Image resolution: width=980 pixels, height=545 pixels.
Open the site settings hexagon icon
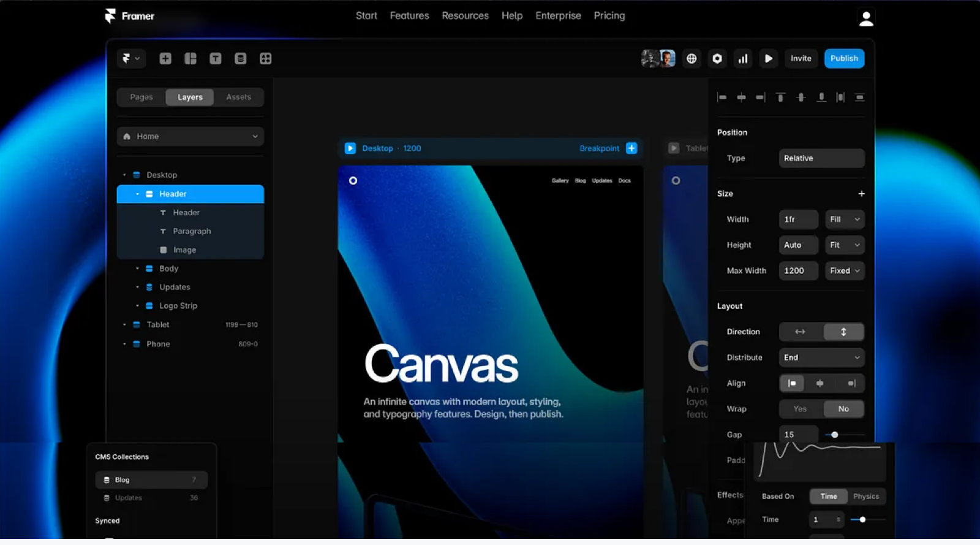tap(717, 58)
